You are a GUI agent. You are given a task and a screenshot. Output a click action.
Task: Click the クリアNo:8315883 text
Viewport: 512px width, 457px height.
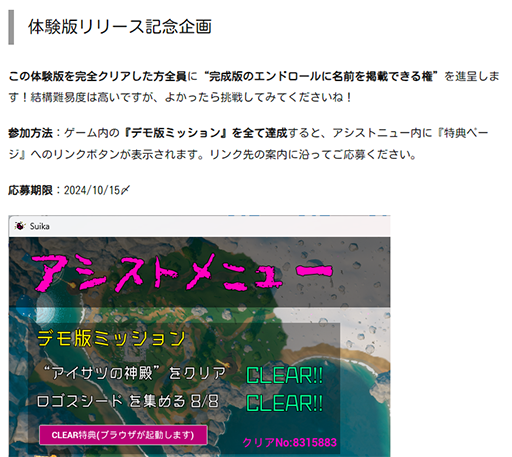coord(290,442)
